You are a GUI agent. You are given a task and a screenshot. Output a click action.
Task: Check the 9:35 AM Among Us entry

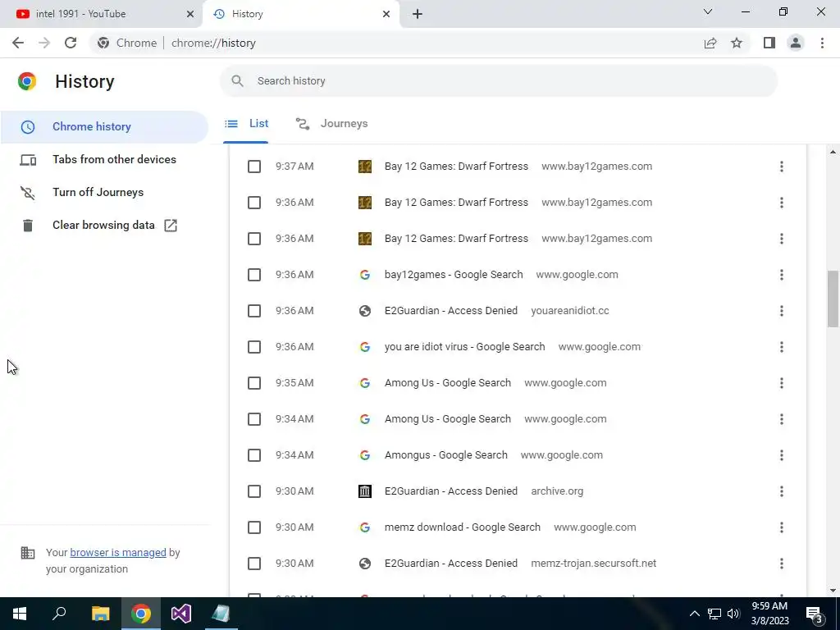click(254, 383)
